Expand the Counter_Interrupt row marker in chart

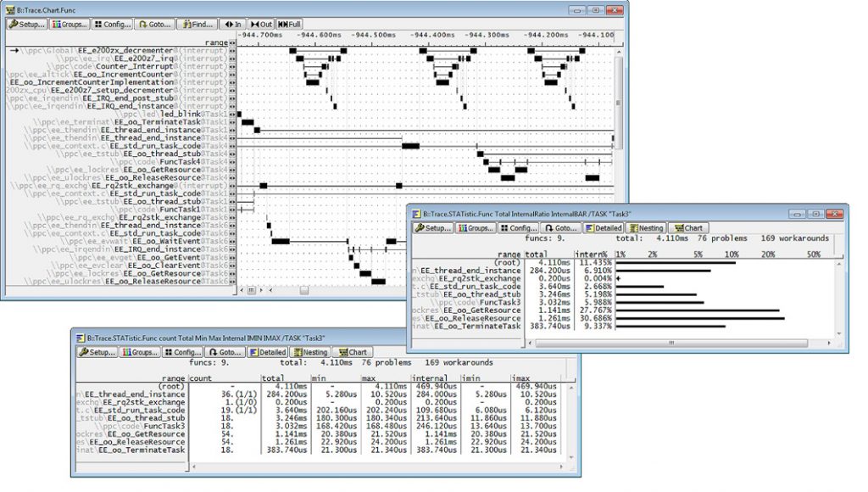(x=232, y=67)
